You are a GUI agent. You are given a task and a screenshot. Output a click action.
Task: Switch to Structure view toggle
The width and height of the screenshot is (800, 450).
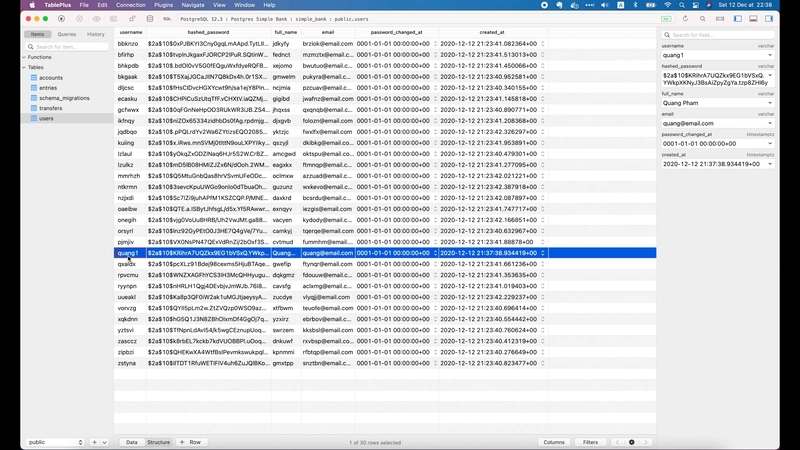tap(159, 442)
